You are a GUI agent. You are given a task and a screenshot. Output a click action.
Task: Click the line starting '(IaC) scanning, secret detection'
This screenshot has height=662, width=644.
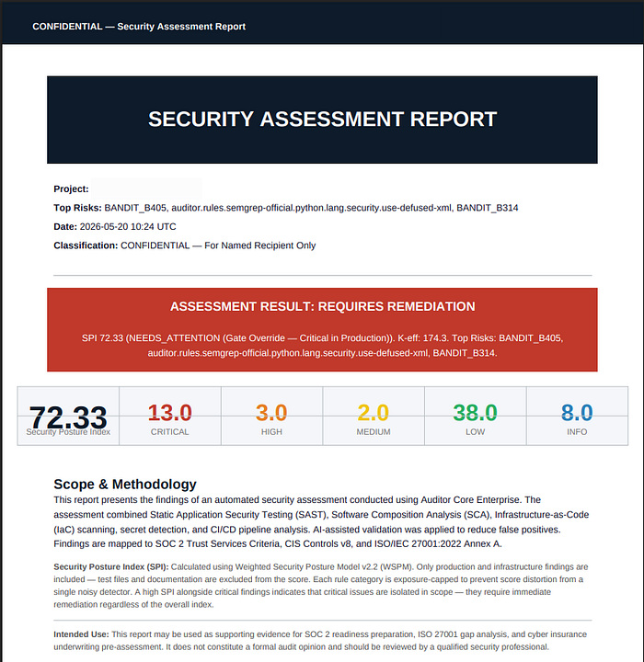tap(306, 530)
